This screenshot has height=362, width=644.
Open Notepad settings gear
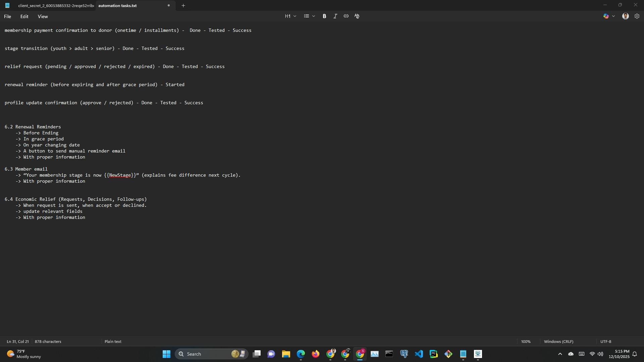point(637,16)
